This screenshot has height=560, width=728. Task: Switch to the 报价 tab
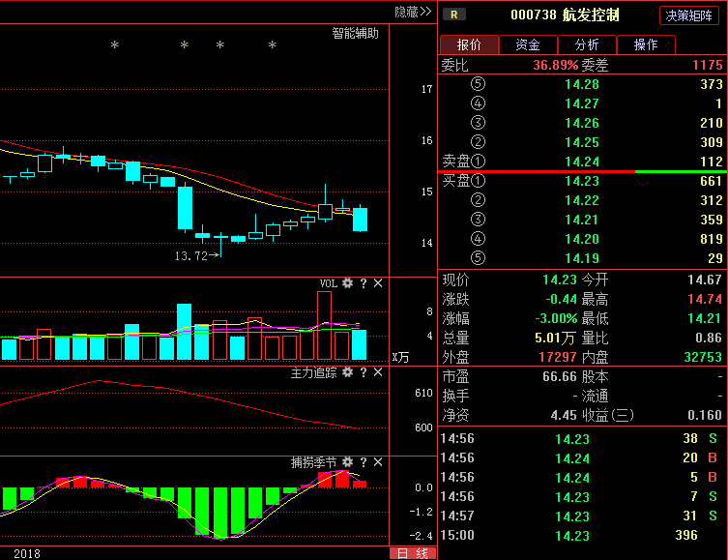pyautogui.click(x=469, y=44)
